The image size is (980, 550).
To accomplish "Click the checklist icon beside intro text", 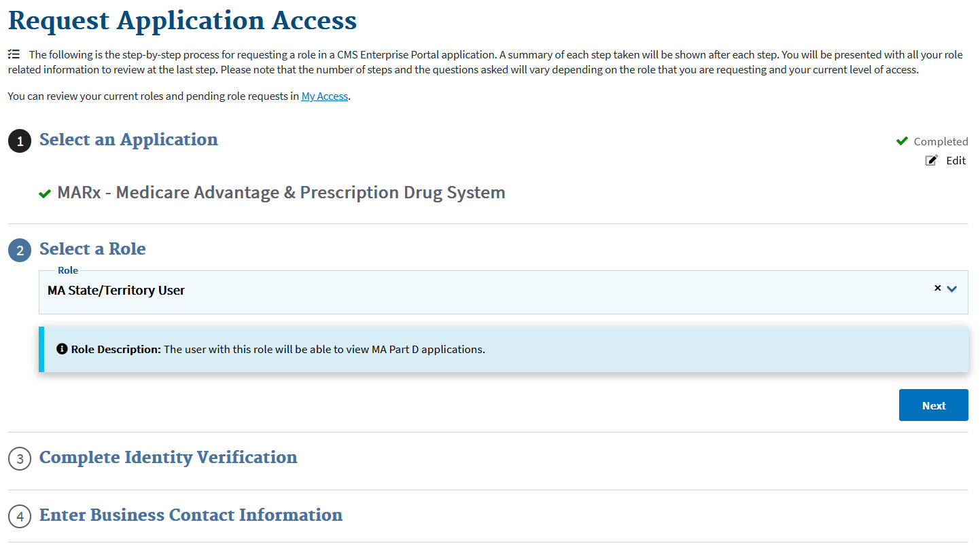I will tap(14, 54).
